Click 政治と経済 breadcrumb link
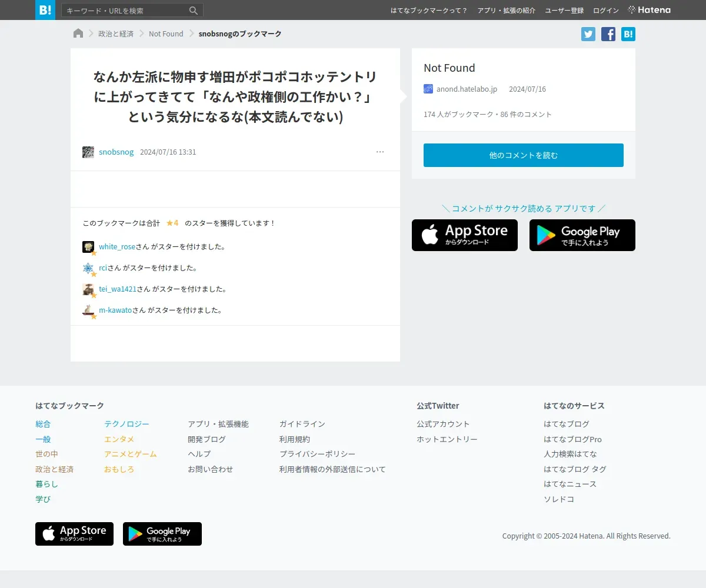 116,34
